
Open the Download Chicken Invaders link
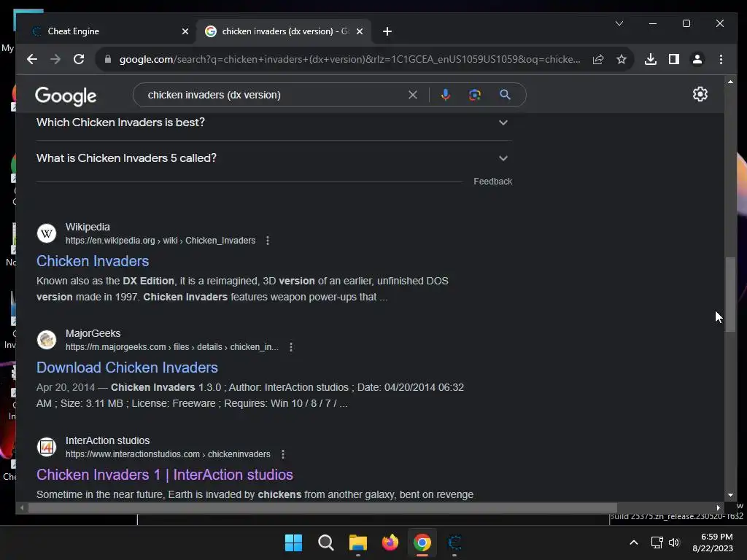127,367
